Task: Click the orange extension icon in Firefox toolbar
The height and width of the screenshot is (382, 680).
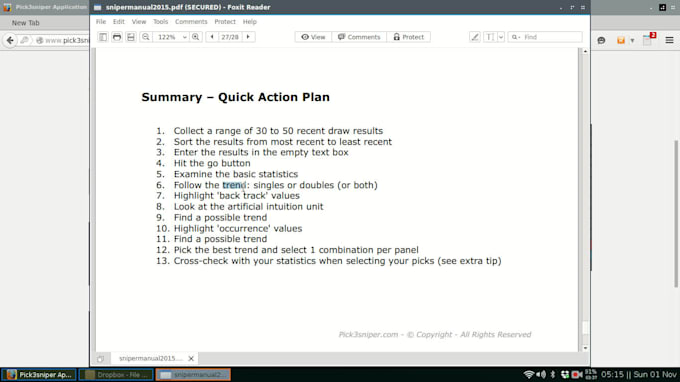Action: (621, 40)
